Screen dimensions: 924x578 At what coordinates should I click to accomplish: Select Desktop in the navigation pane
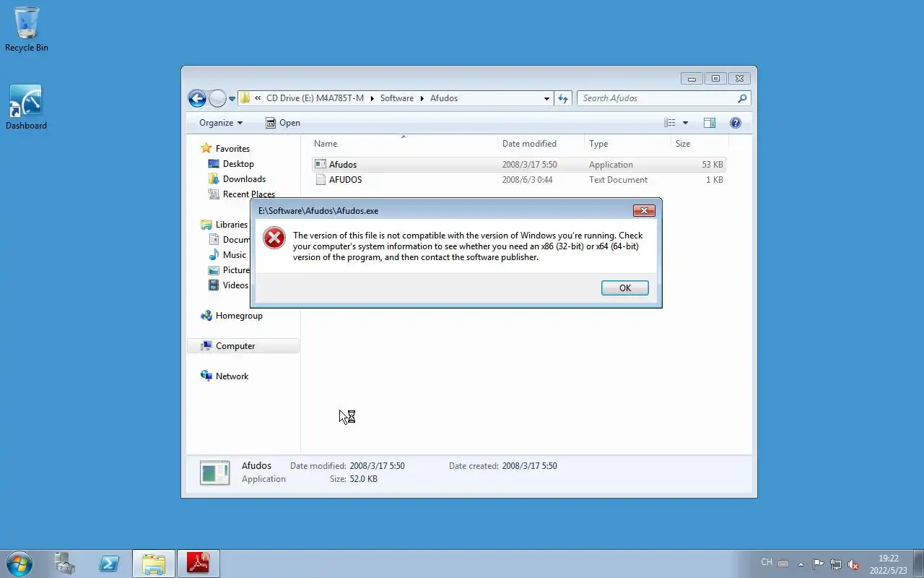tap(231, 164)
